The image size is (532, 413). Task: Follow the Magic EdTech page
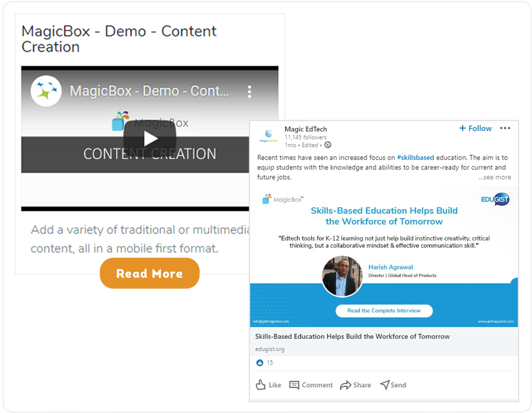(475, 128)
